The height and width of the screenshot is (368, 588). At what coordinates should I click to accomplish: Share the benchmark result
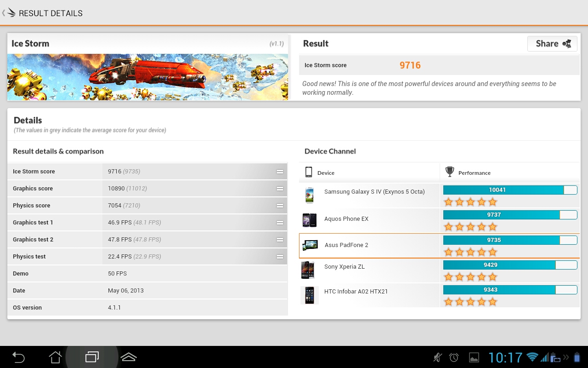point(553,44)
